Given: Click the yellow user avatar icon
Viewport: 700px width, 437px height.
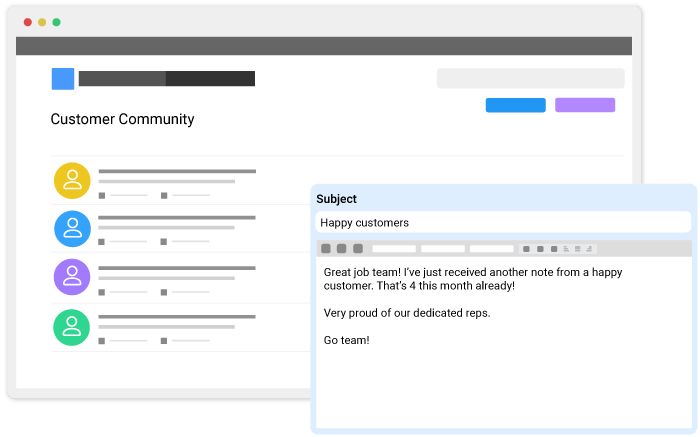Looking at the screenshot, I should pyautogui.click(x=72, y=180).
